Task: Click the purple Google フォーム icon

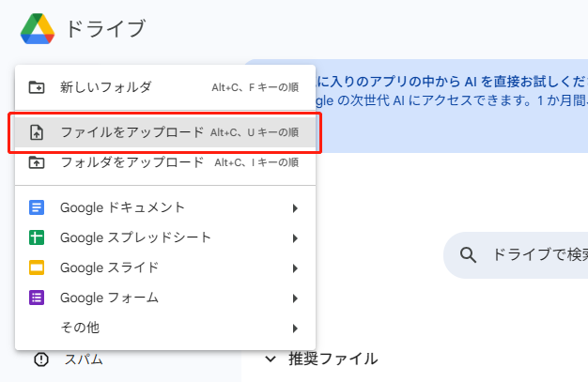Action: click(38, 298)
